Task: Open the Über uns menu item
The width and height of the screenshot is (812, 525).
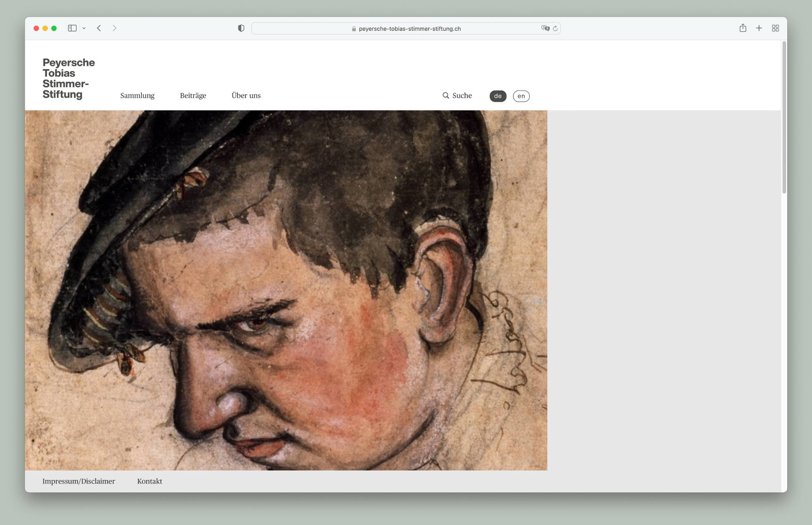Action: click(246, 95)
